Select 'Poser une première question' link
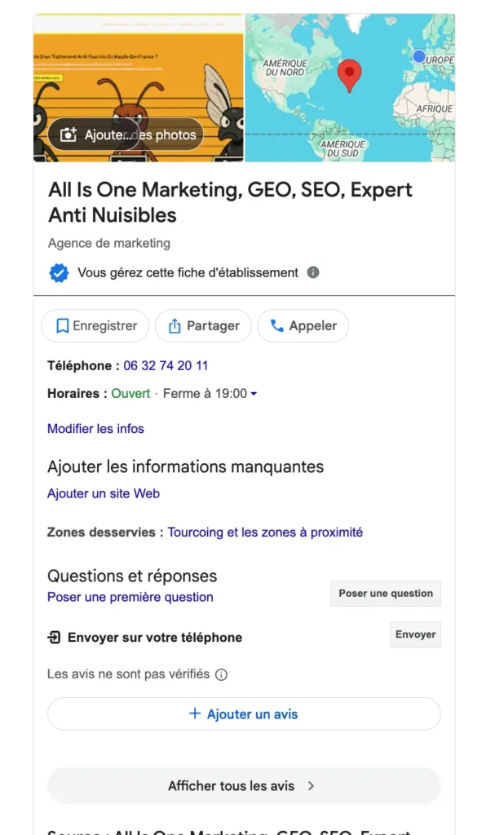 tap(130, 597)
